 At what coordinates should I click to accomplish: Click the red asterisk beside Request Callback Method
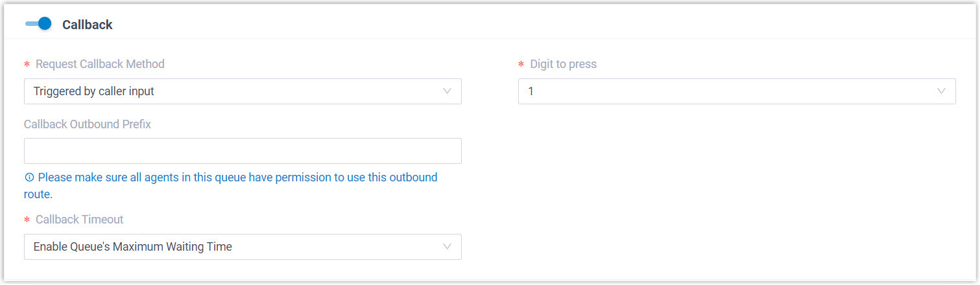click(x=27, y=65)
